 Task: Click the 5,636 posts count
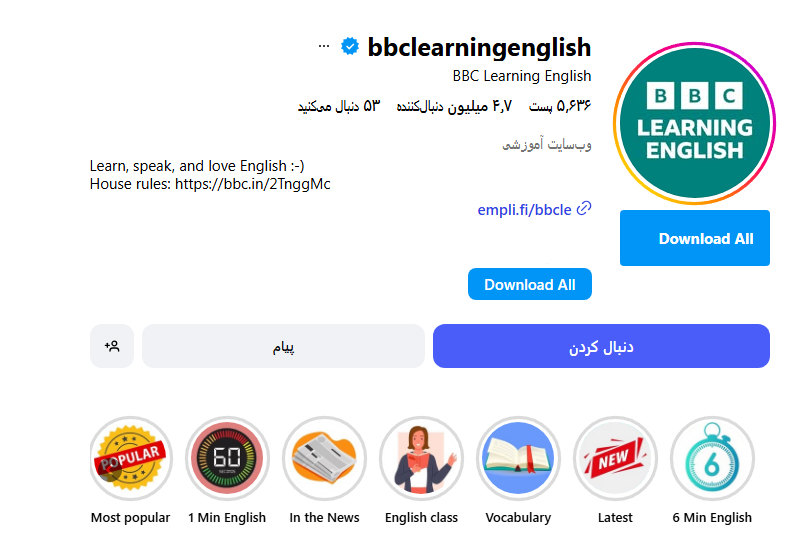coord(560,106)
